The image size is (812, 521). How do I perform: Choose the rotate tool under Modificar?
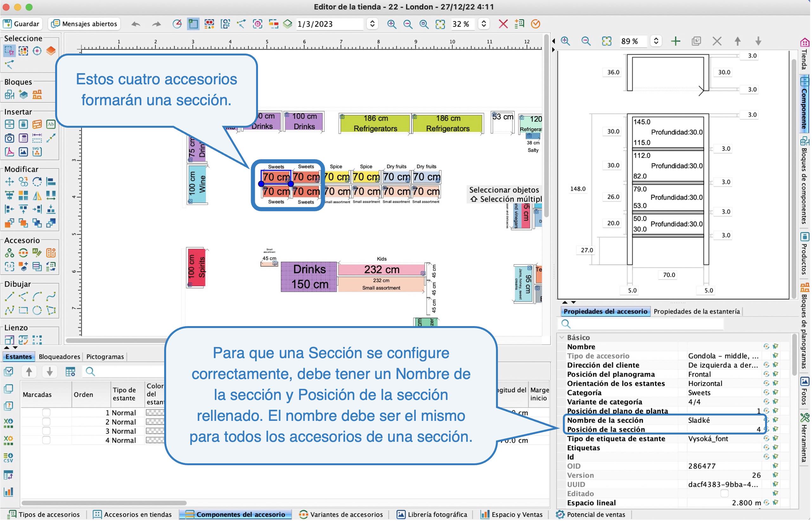[x=37, y=182]
